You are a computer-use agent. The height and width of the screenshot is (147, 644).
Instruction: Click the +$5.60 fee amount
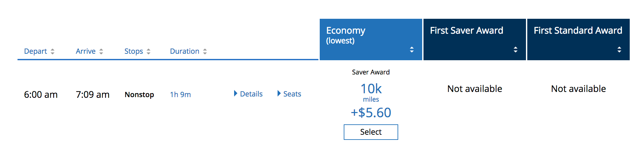(371, 113)
